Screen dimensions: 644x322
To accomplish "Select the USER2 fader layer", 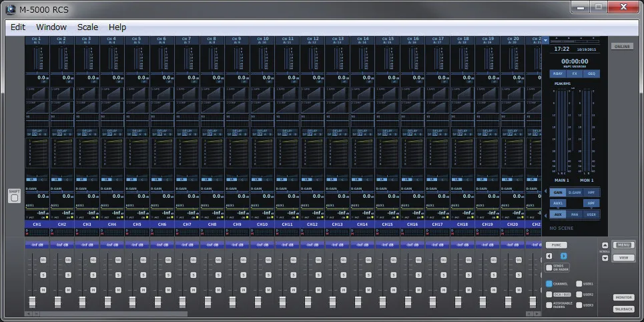I will [x=579, y=295].
